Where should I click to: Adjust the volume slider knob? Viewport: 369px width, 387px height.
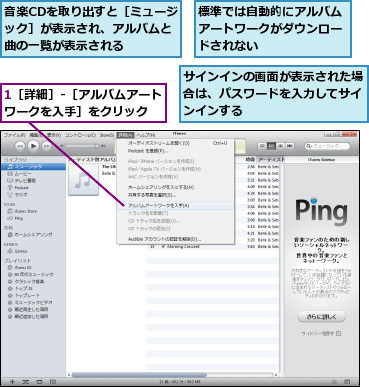[x=97, y=146]
